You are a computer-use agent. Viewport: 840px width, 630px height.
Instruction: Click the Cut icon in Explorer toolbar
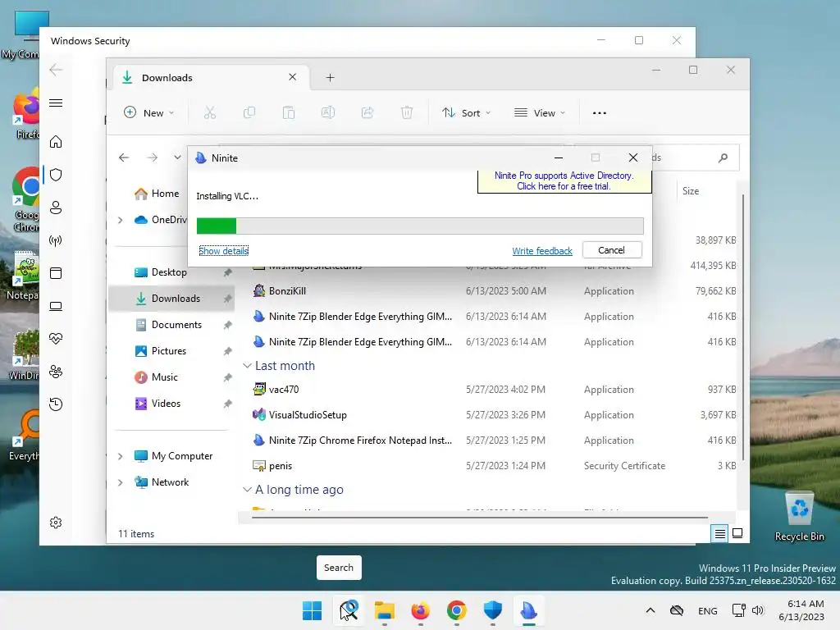209,112
